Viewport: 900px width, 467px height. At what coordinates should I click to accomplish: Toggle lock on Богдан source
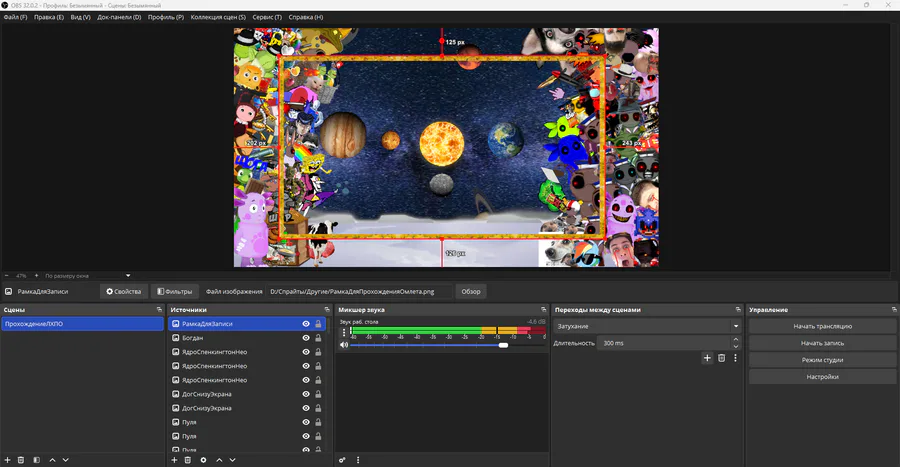coord(318,338)
